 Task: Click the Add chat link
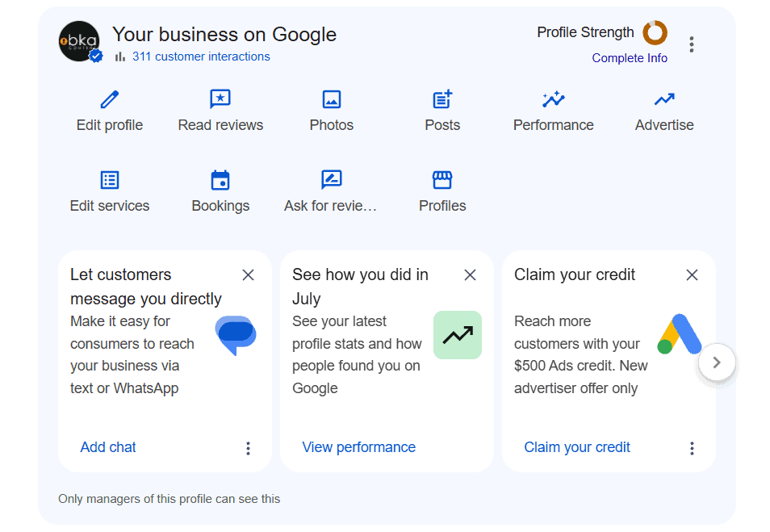(108, 447)
